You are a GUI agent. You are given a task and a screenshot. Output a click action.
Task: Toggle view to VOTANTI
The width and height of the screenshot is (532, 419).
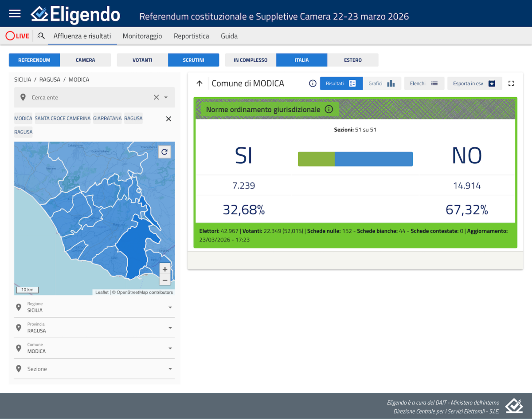142,60
